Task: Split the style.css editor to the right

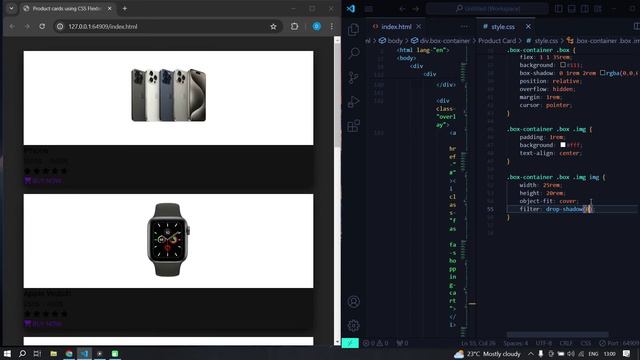Action: pyautogui.click(x=636, y=27)
